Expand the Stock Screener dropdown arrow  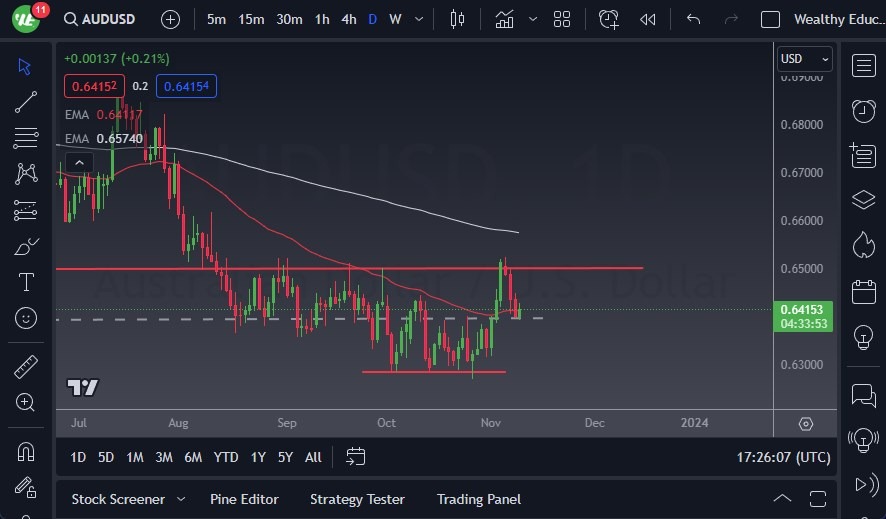181,499
